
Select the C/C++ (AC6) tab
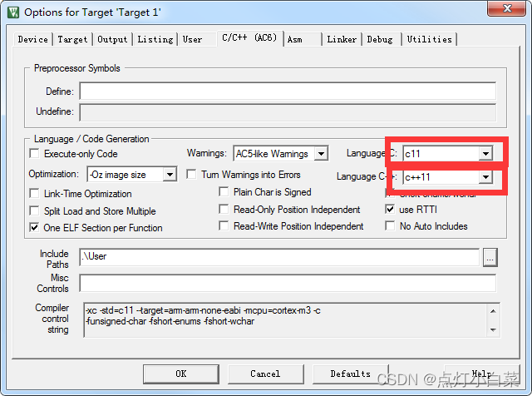(x=249, y=37)
